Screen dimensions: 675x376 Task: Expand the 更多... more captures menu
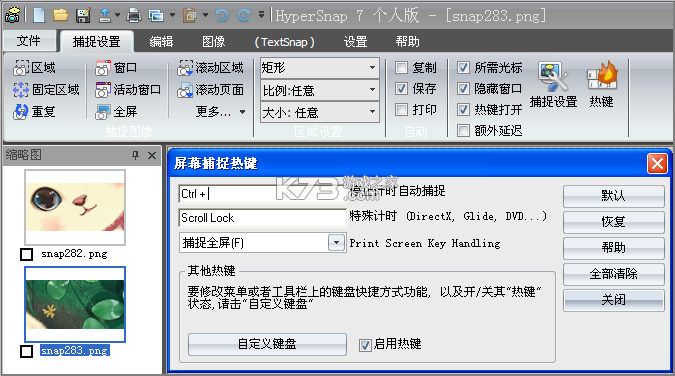point(220,112)
